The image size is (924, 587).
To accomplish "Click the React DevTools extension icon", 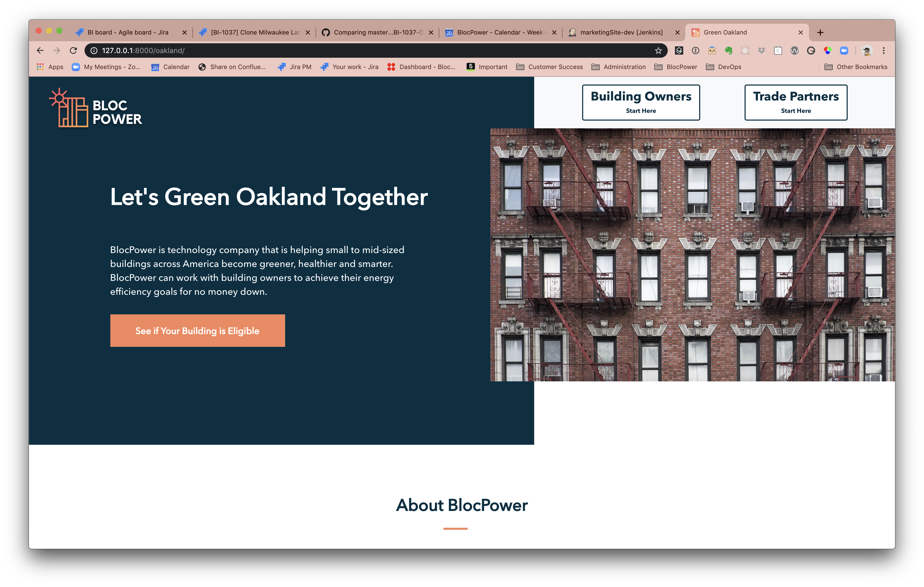I will pyautogui.click(x=745, y=51).
